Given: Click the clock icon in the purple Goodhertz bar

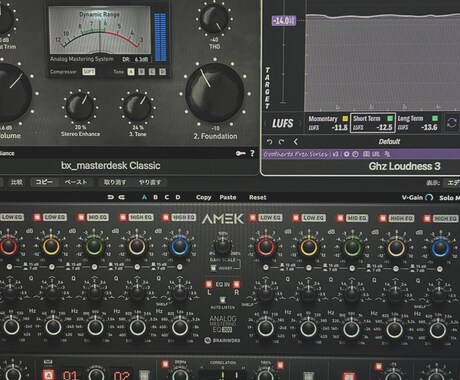Looking at the screenshot, I should click(356, 154).
